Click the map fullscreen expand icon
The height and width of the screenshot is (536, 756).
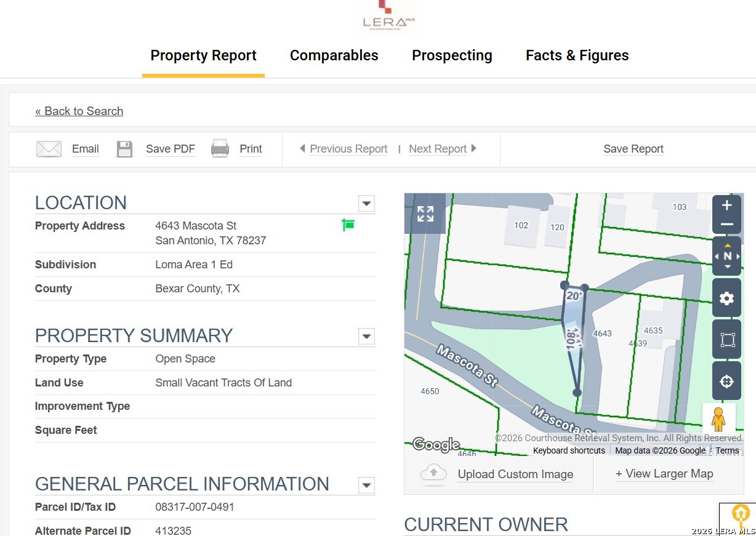[425, 214]
